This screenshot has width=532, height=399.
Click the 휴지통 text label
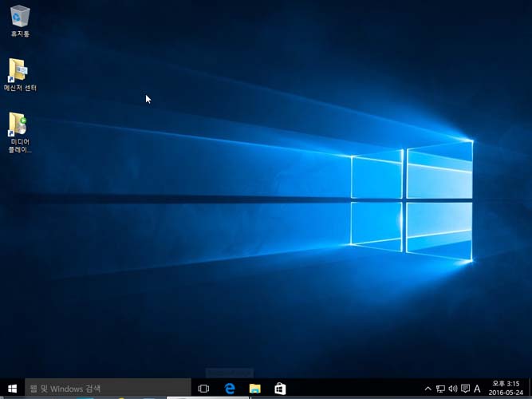point(20,34)
